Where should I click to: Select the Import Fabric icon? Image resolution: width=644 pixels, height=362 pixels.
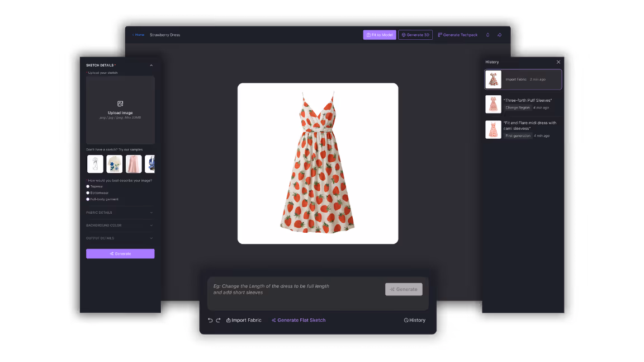[x=229, y=319]
